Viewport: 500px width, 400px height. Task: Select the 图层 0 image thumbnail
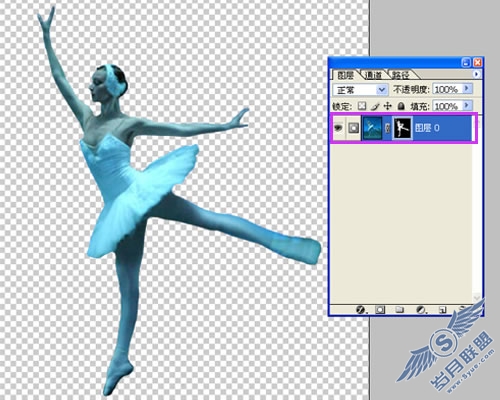373,128
